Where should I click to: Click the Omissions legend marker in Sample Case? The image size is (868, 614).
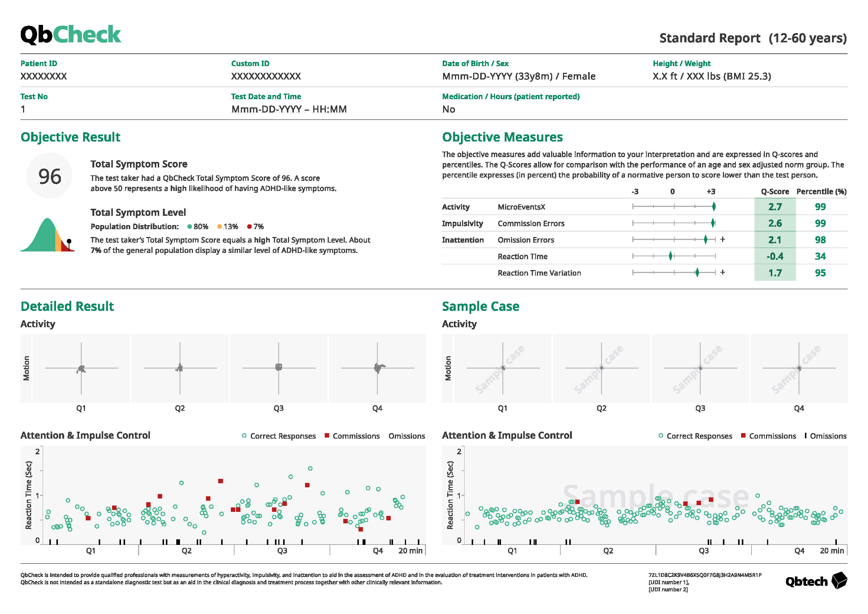coord(806,435)
